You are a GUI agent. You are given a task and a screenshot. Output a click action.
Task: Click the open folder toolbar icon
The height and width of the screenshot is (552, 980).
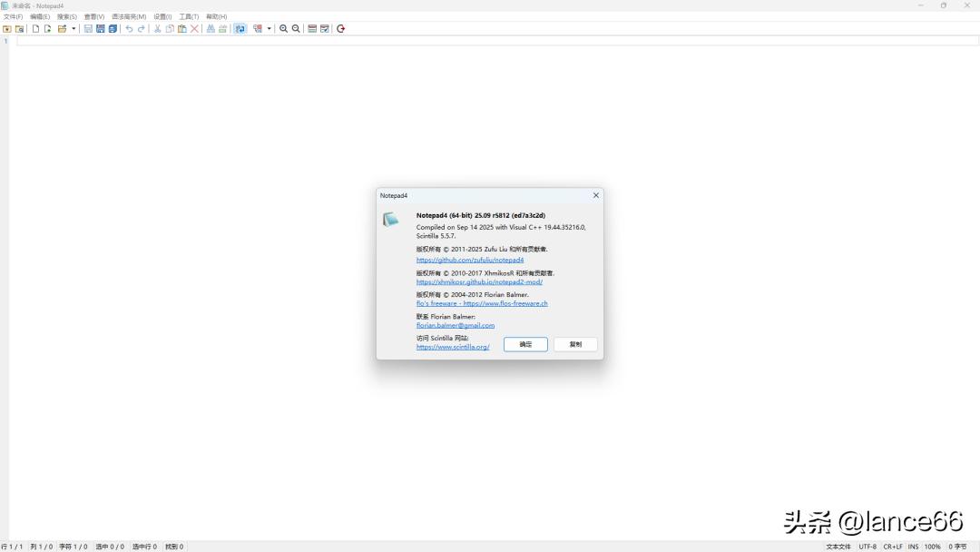pyautogui.click(x=62, y=29)
